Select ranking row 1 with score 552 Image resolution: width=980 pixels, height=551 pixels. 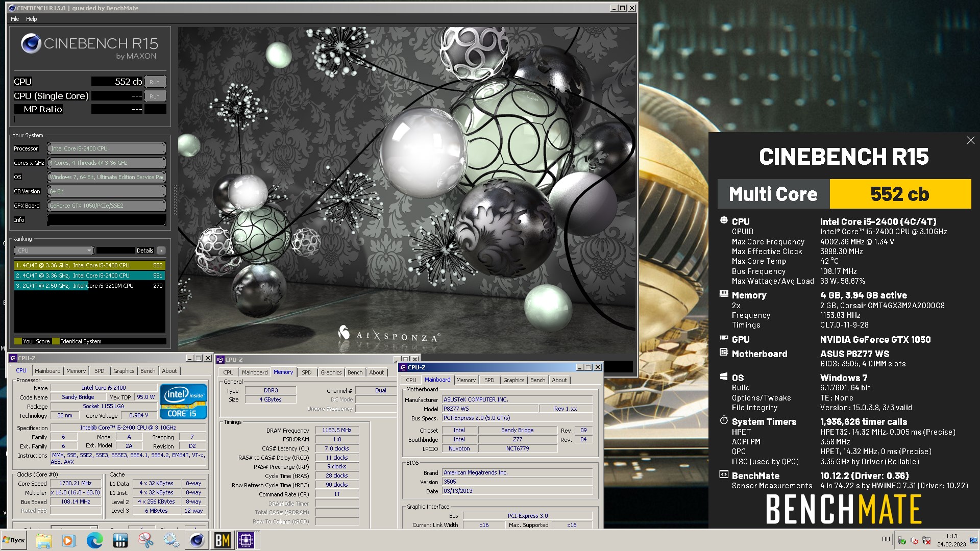[x=90, y=265]
